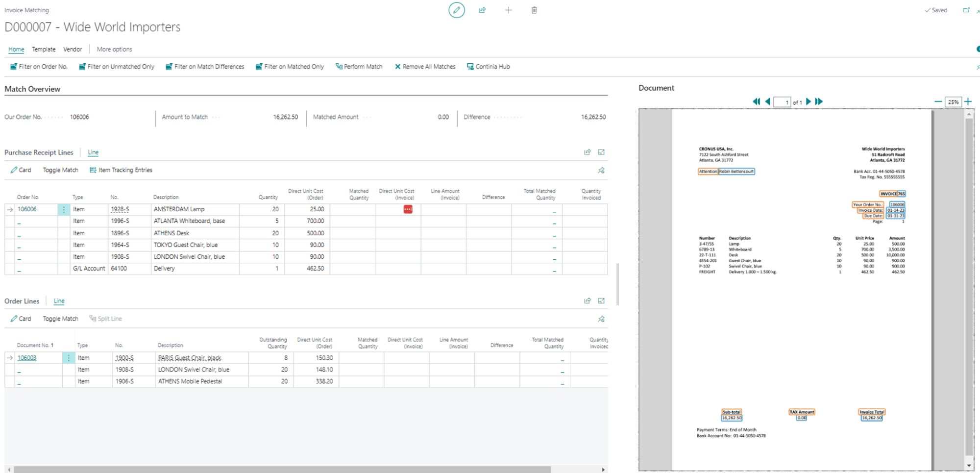Click the plus icon to create new
The image size is (980, 473).
[x=508, y=10]
